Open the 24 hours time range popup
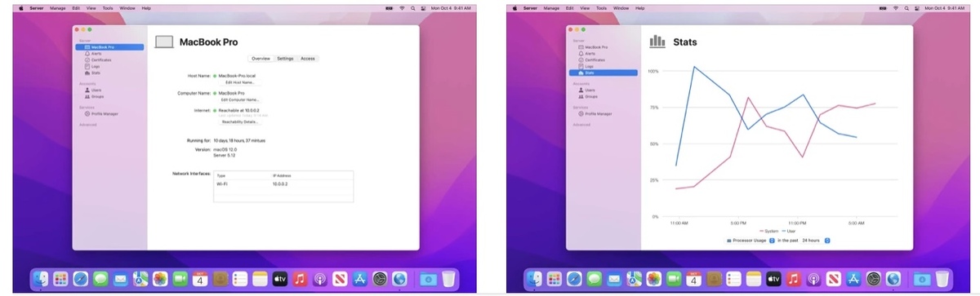The image size is (980, 296). point(817,241)
